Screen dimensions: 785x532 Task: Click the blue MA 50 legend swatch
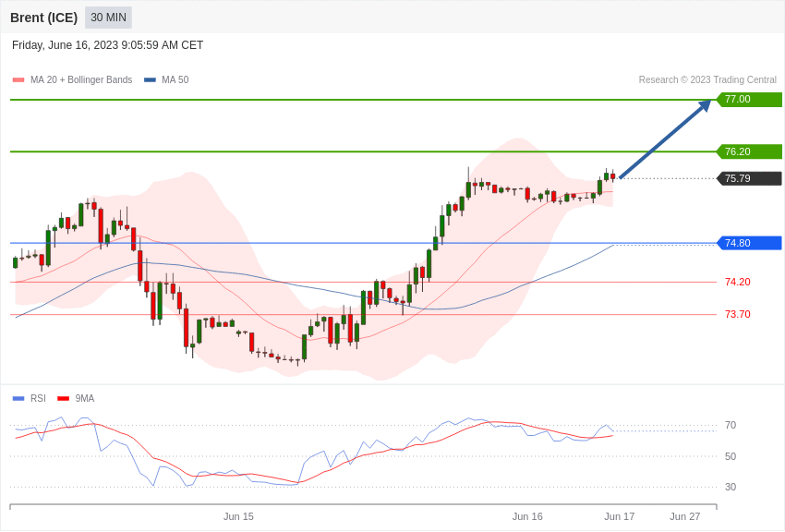pyautogui.click(x=150, y=80)
